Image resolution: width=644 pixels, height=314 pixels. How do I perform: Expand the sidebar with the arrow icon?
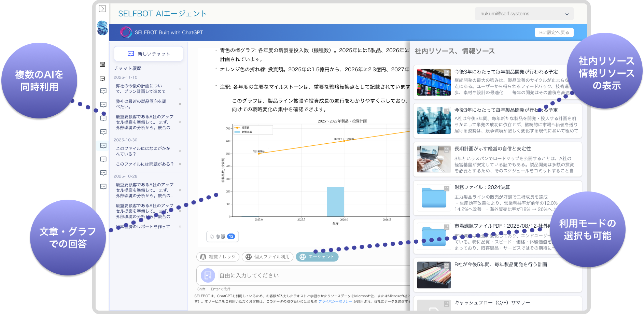click(x=102, y=9)
